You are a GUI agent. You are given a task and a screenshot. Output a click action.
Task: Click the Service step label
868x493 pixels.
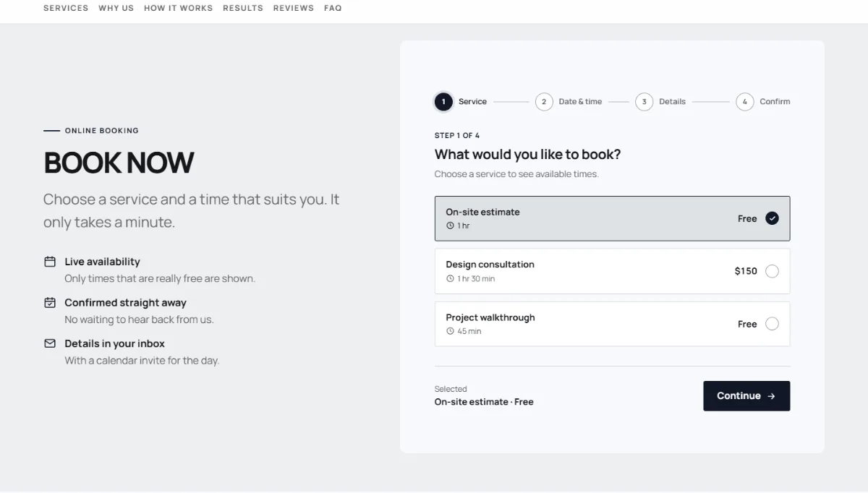[472, 102]
